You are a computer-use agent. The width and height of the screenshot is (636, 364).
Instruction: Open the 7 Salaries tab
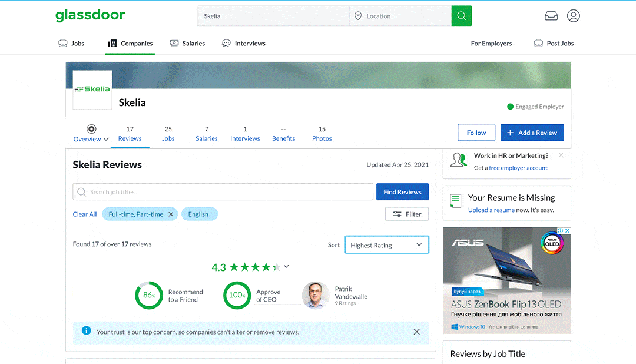207,134
